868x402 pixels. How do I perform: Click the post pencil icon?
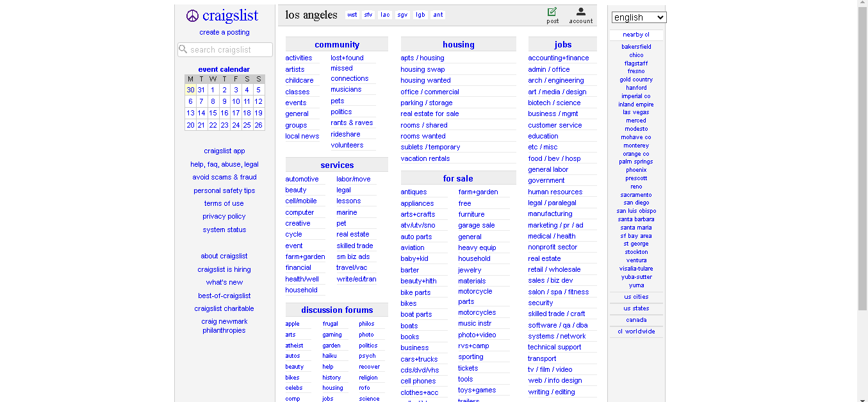click(552, 12)
